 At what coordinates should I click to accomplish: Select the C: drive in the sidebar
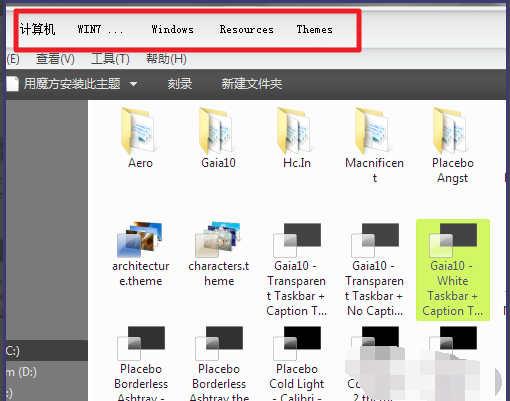(47, 351)
